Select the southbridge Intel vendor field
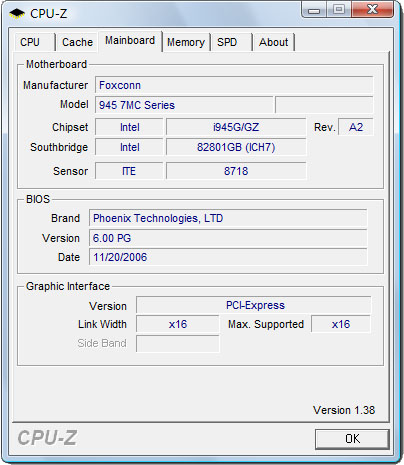404x465 pixels. pyautogui.click(x=129, y=147)
